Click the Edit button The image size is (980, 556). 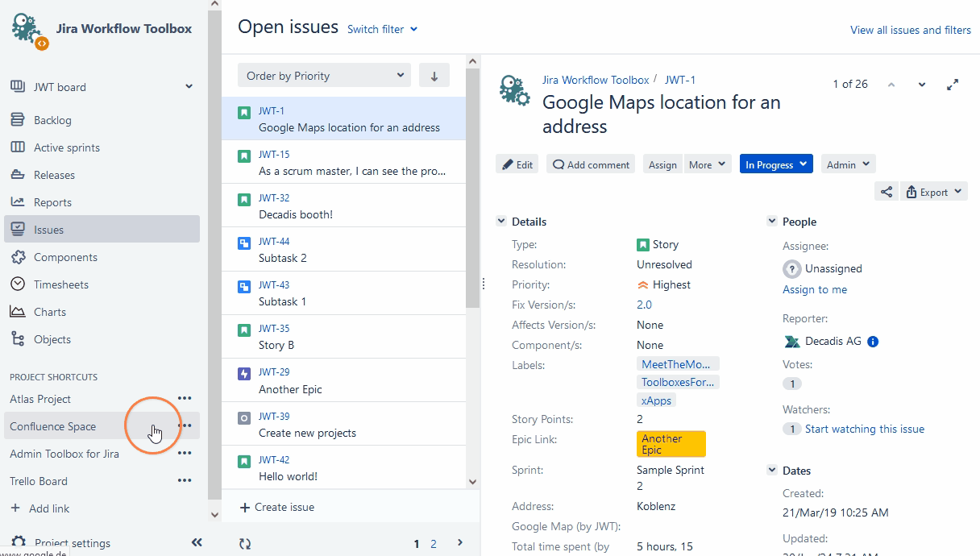(x=517, y=164)
